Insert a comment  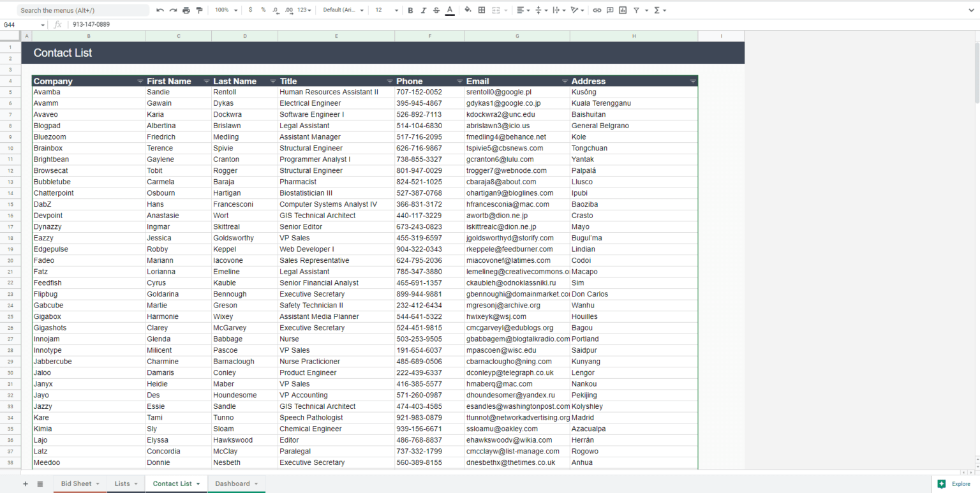pos(609,10)
